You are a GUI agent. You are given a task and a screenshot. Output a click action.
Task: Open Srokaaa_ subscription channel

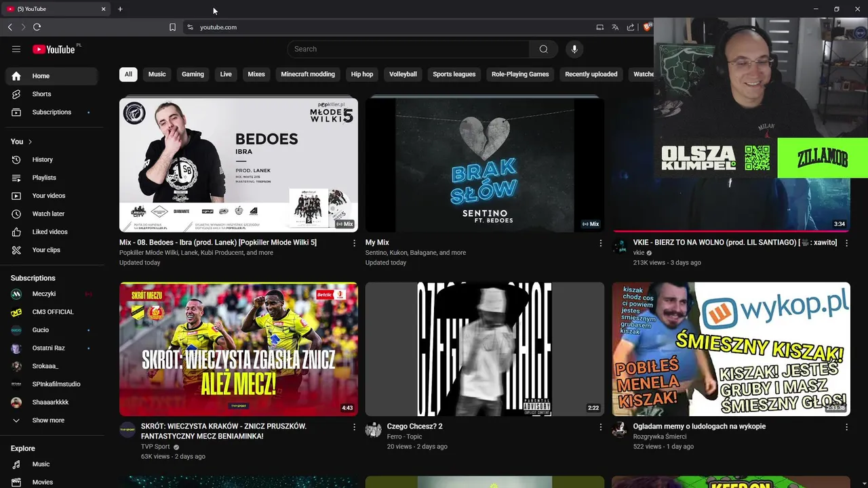pyautogui.click(x=52, y=366)
